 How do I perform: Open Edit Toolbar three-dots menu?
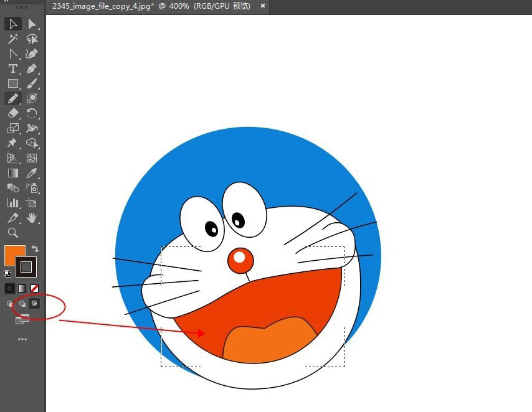pos(22,339)
